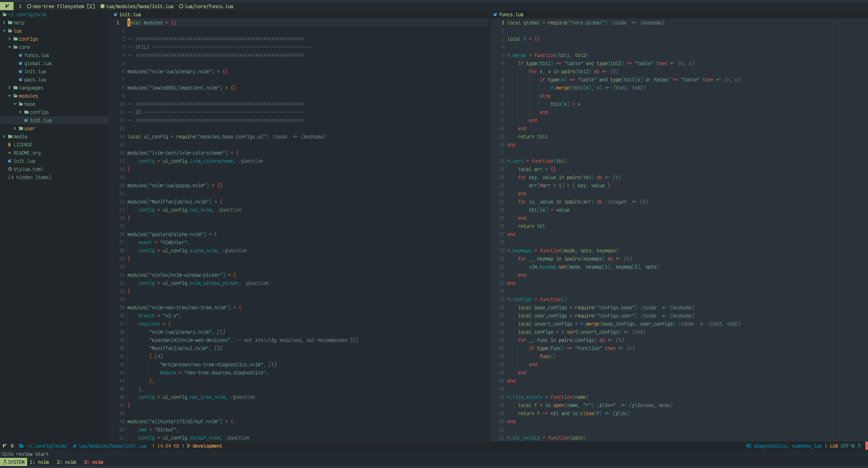Collapse the core folder in tree
The height and width of the screenshot is (468, 868).
point(9,47)
